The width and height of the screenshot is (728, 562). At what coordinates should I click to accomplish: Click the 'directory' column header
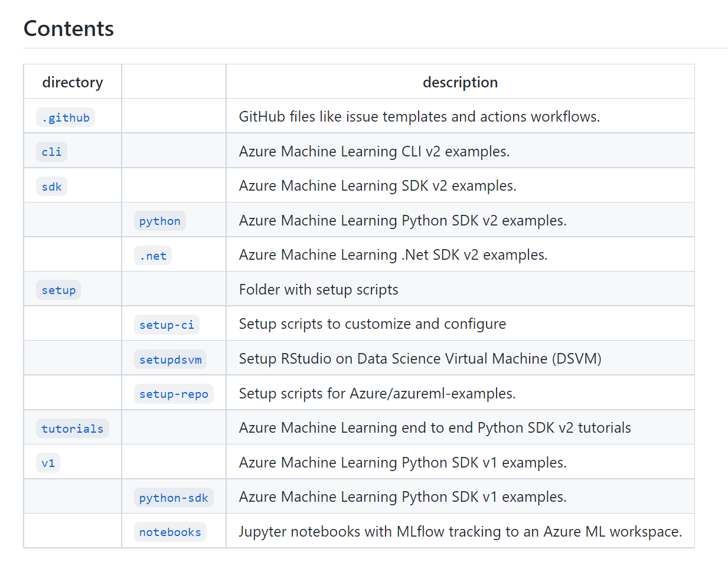[73, 82]
